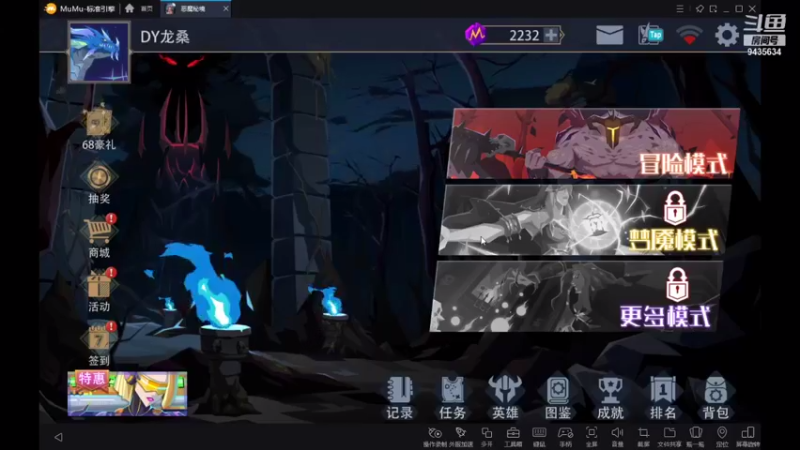Open the 68豪礼 gift pack icon
Screen dimensions: 800x450
click(98, 128)
